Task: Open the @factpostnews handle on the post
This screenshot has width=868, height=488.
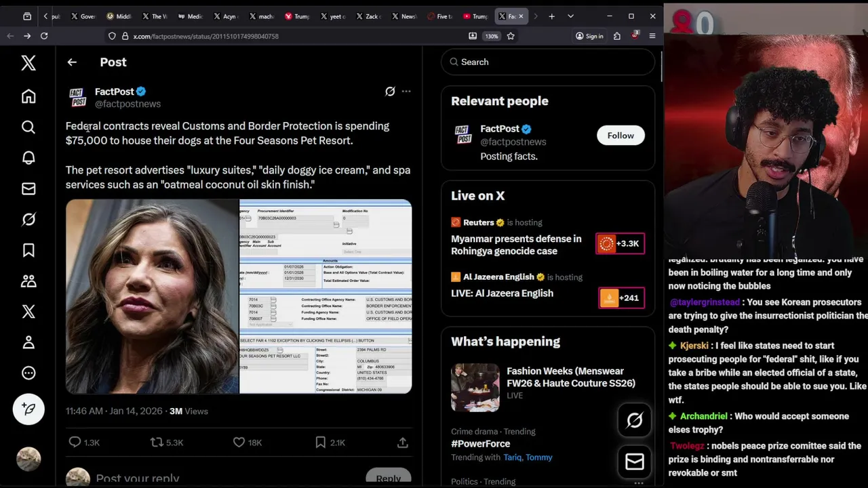Action: coord(127,104)
